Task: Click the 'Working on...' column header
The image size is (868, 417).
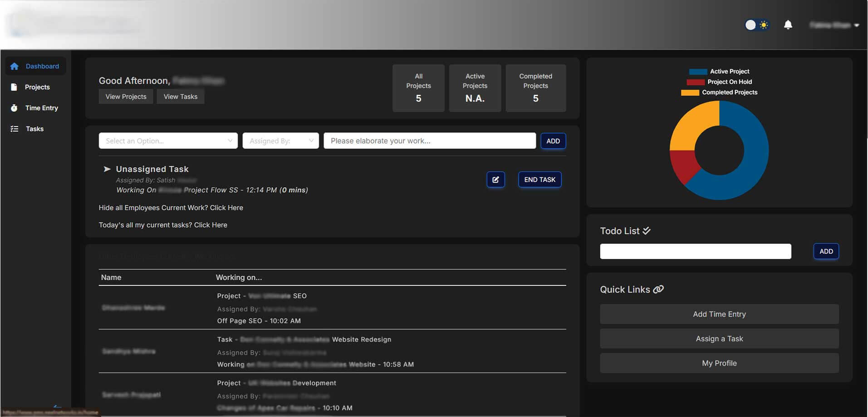Action: [x=239, y=278]
